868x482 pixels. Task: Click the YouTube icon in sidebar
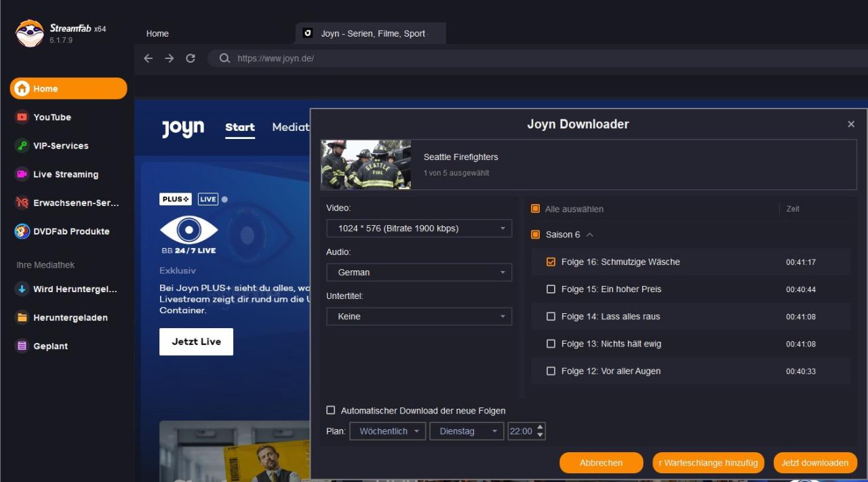pos(22,117)
